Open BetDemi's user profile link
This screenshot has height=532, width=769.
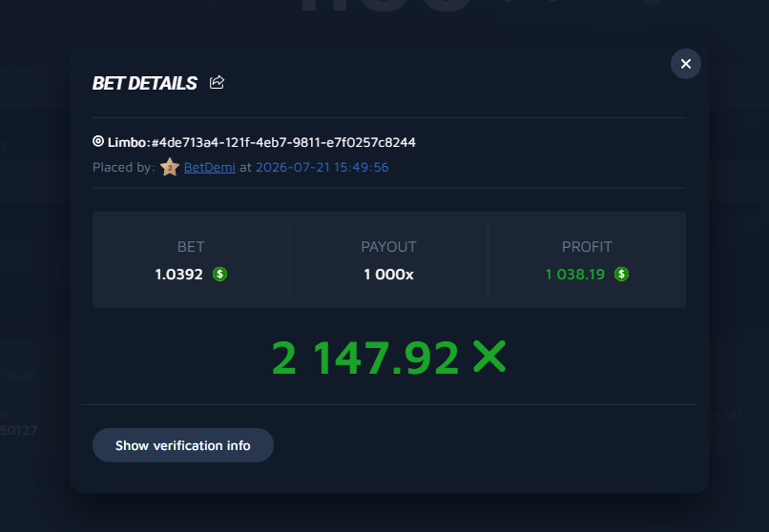[209, 167]
